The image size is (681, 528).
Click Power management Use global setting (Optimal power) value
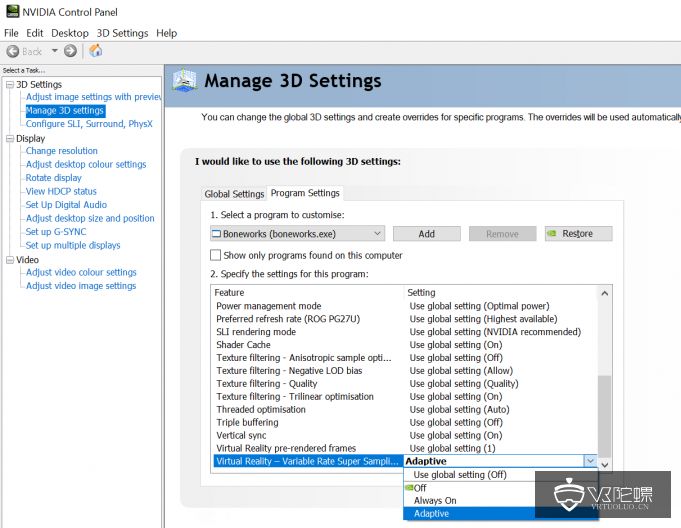(x=479, y=306)
